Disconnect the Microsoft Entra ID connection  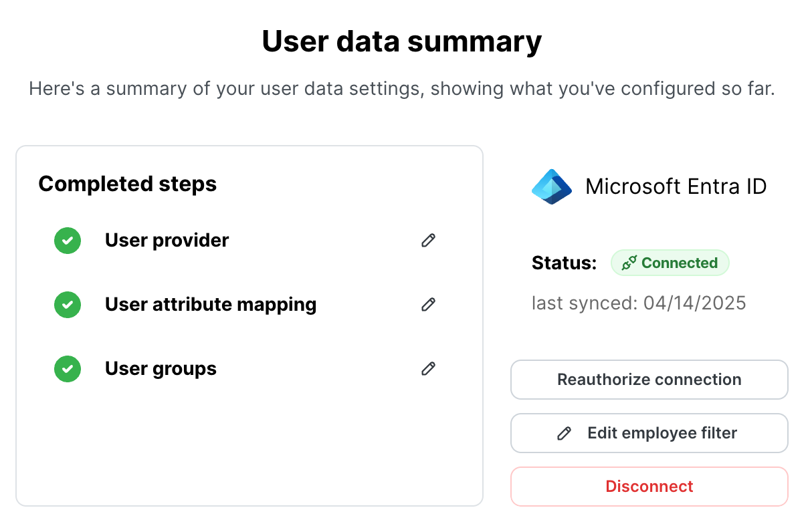[649, 487]
